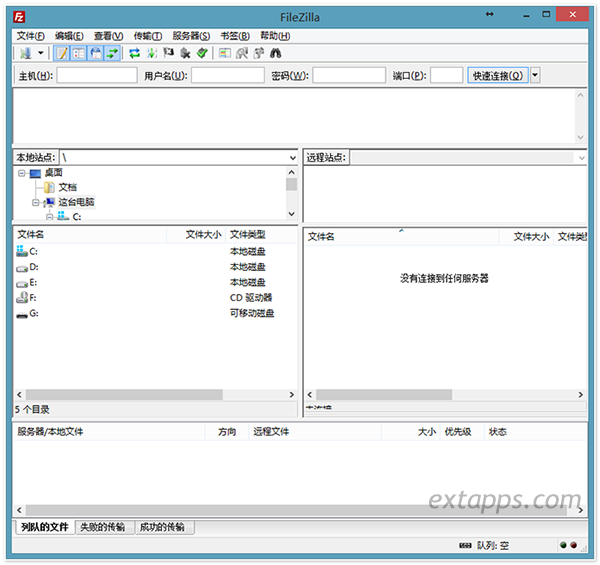Toggle the transfer queue display
The image size is (600, 565).
pos(112,53)
